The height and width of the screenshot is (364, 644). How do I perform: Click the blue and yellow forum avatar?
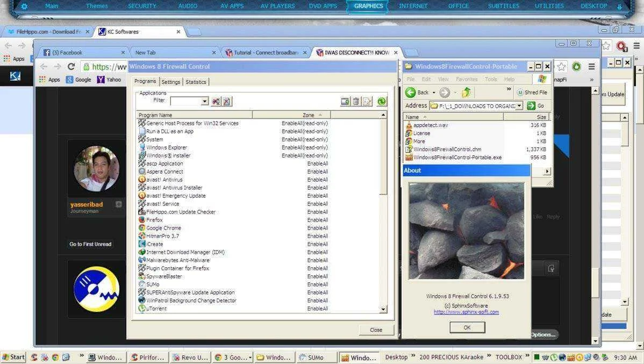[x=97, y=289]
